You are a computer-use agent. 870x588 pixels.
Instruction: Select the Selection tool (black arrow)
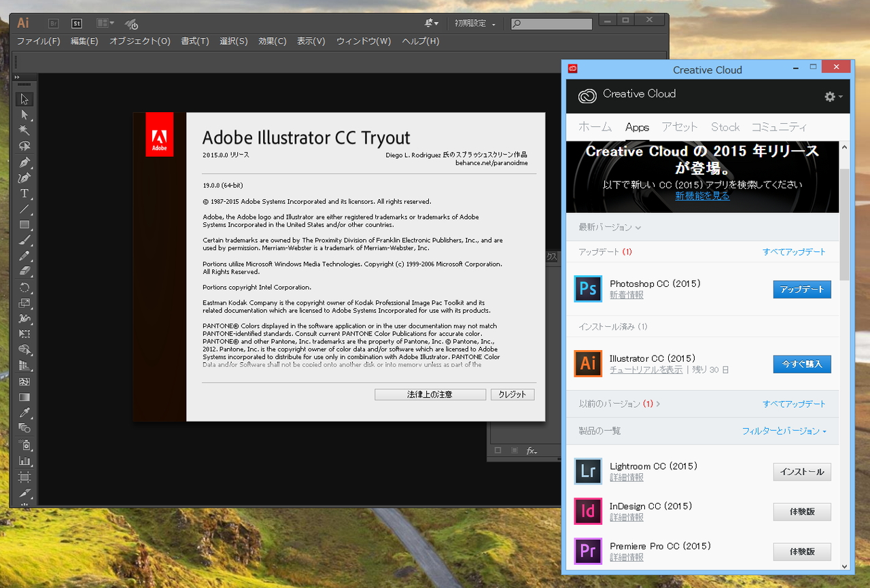[x=24, y=99]
